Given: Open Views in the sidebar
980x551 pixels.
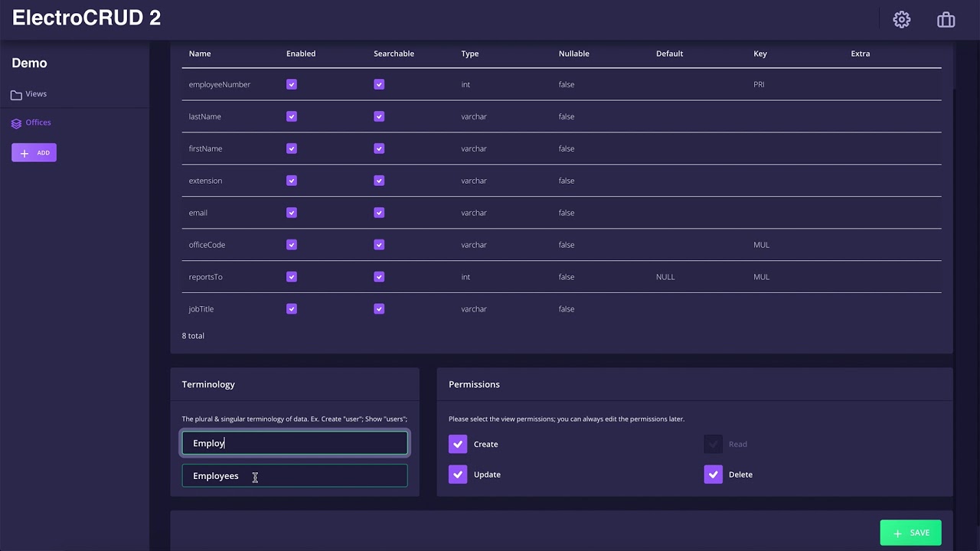Looking at the screenshot, I should tap(36, 94).
